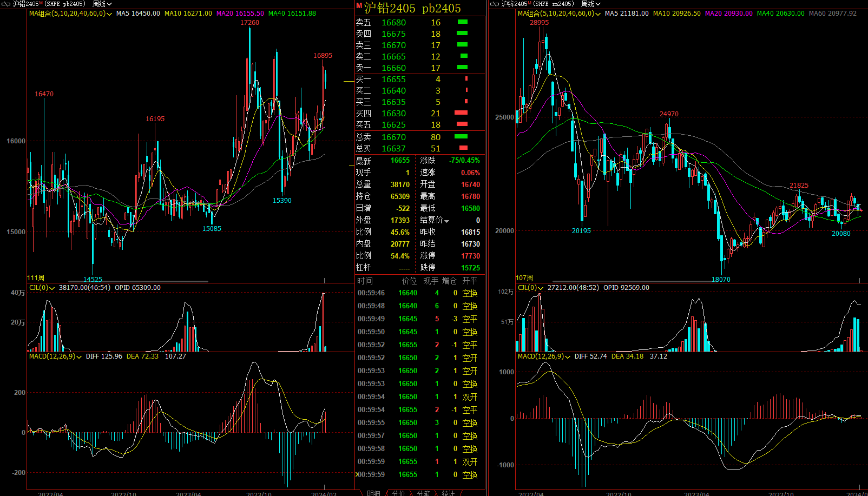868x496 pixels.
Task: Click the arrow marker on last 00:59:59 row
Action: pyautogui.click(x=357, y=474)
